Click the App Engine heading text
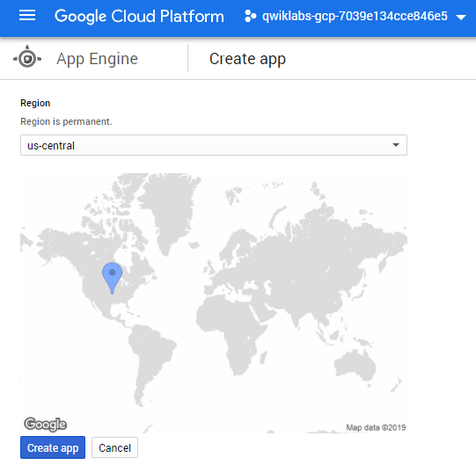Screen dimensions: 476x465 tap(97, 59)
